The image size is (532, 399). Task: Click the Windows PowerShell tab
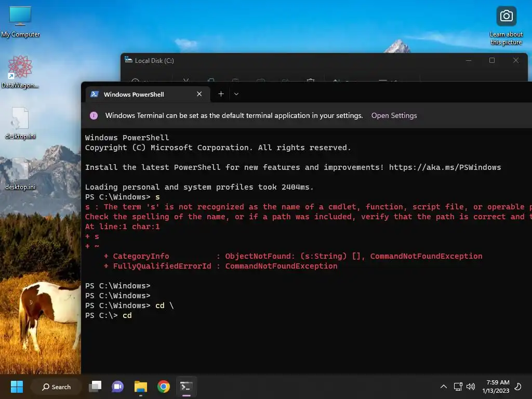147,95
